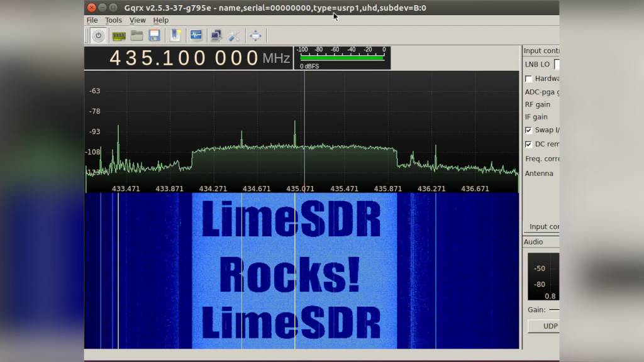
Task: Click the RF gain label
Action: tap(537, 105)
